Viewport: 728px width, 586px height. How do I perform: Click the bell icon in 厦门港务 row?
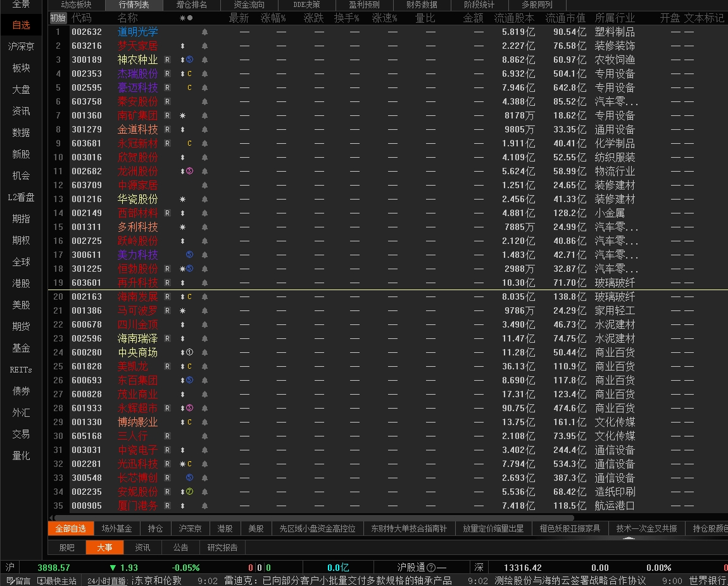click(204, 506)
